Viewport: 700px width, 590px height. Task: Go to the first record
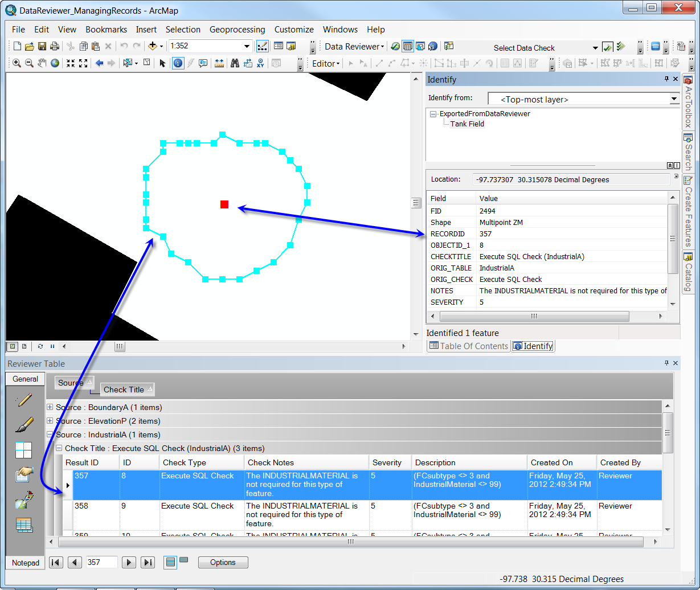pyautogui.click(x=56, y=562)
